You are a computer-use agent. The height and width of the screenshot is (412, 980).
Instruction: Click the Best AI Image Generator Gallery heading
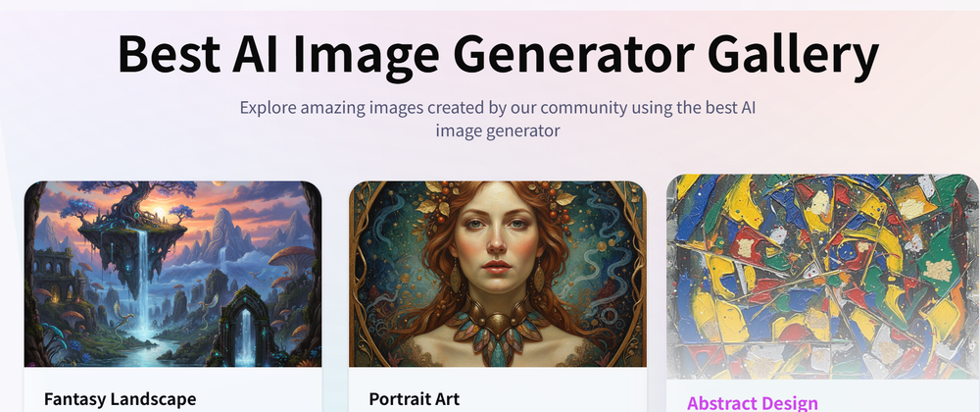498,54
